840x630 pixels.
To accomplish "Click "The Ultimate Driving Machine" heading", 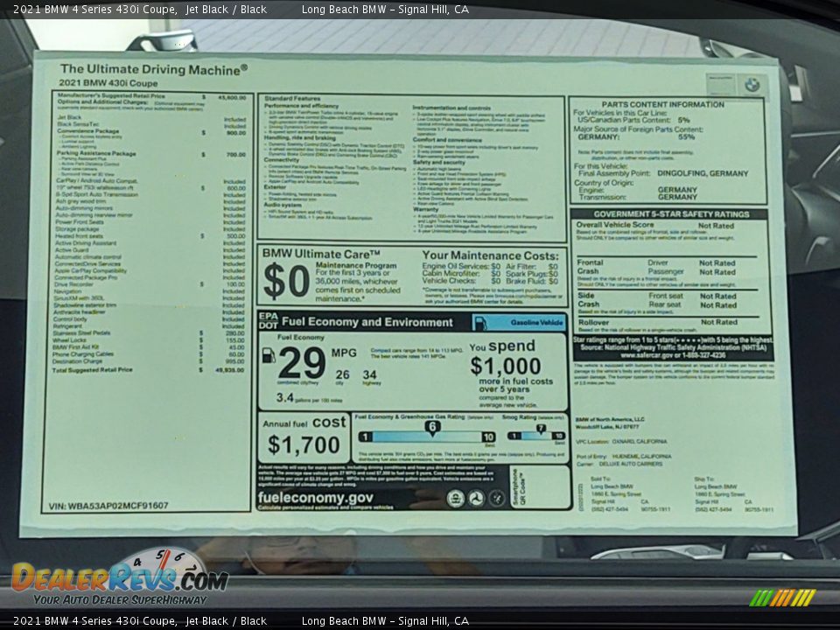I will [154, 69].
